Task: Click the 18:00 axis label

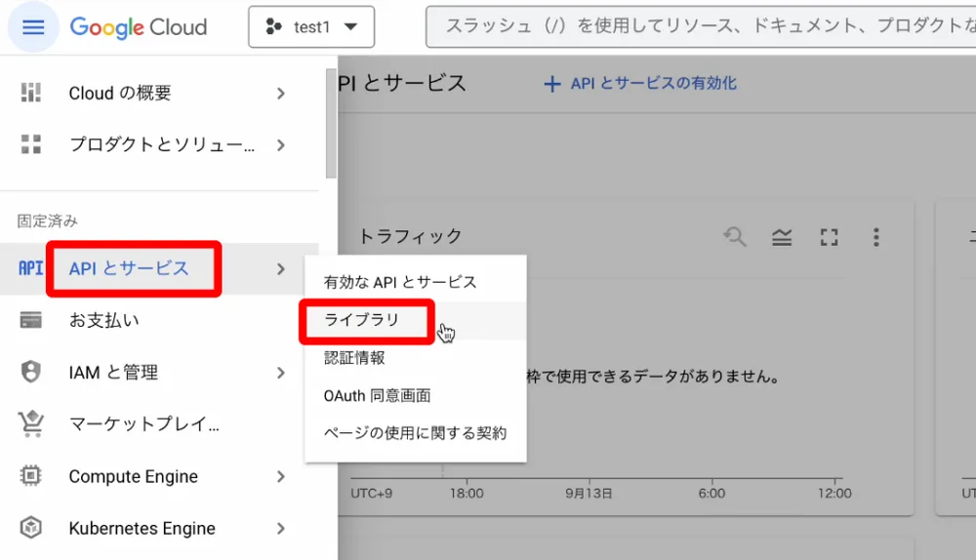Action: [x=467, y=494]
